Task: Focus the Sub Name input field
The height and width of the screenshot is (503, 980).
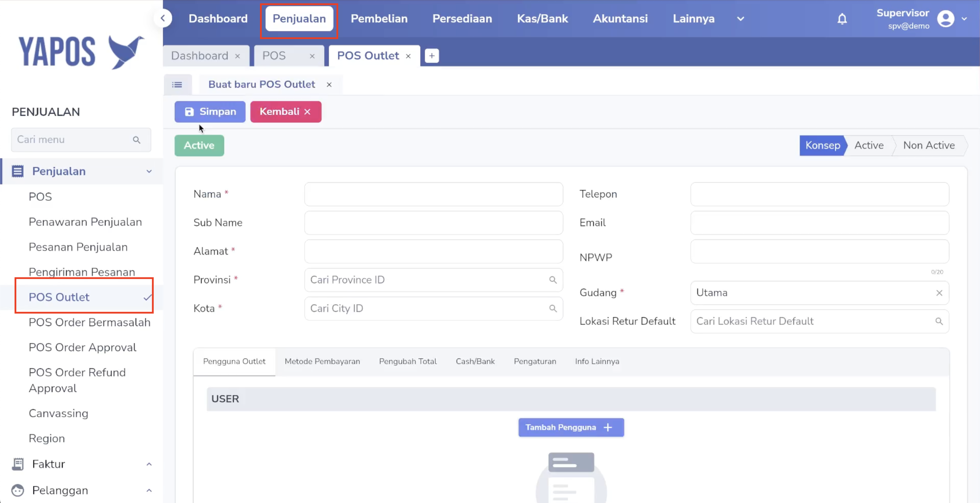Action: (x=433, y=223)
